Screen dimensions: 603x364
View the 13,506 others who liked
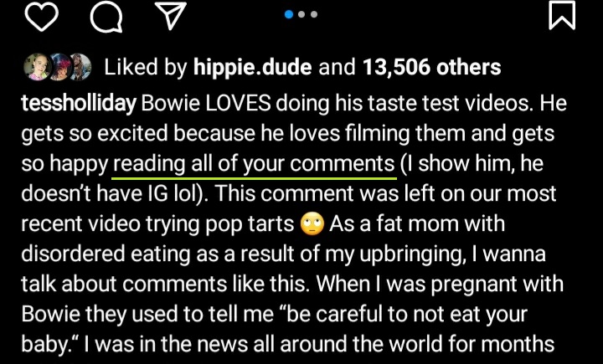[431, 67]
